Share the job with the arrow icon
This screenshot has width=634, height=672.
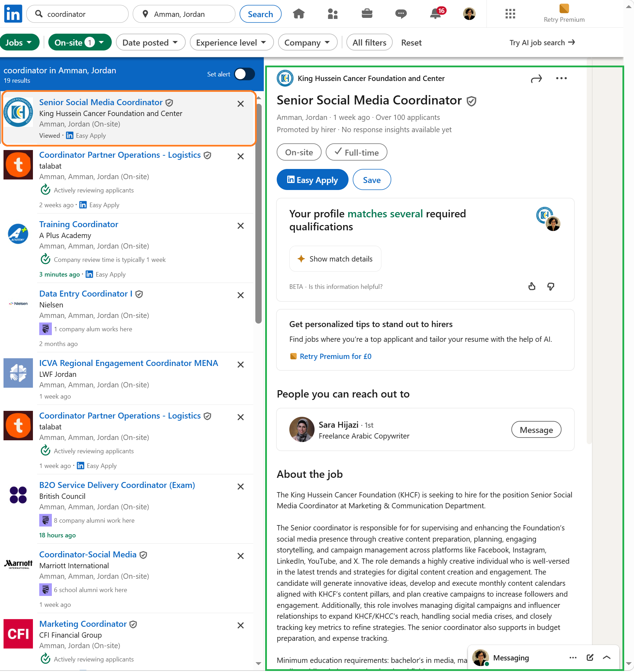tap(536, 79)
